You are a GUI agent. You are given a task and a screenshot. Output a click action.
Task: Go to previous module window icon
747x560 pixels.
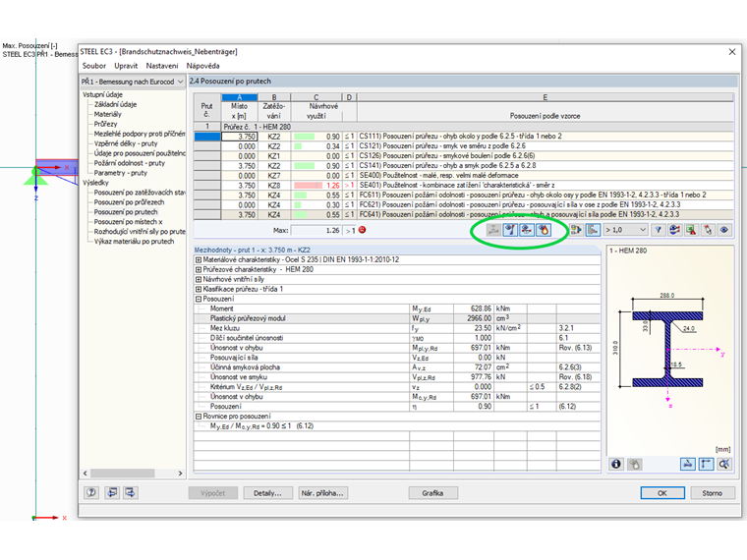112,493
